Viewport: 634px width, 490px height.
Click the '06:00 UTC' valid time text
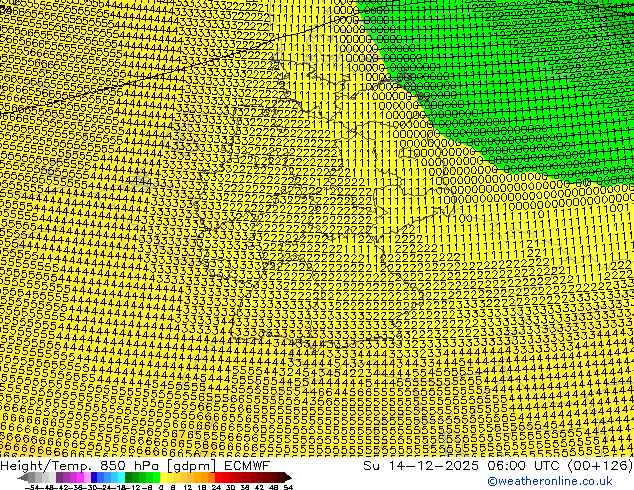pos(525,465)
